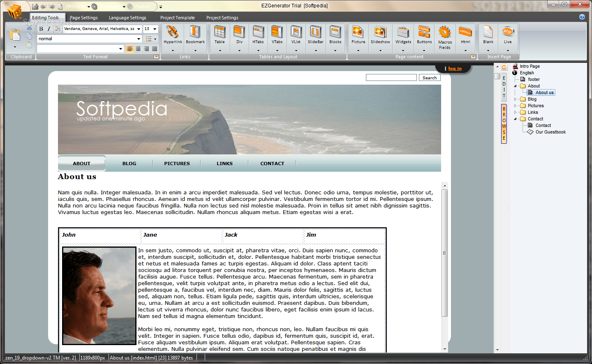Image resolution: width=592 pixels, height=364 pixels.
Task: Insert a Div block
Action: point(239,39)
